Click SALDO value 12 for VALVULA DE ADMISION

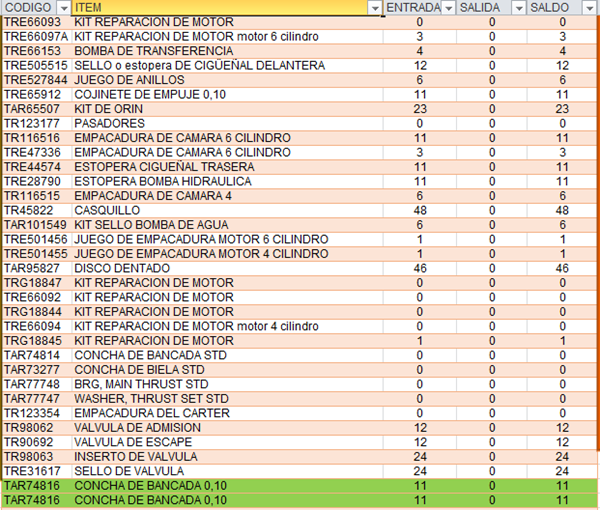(x=562, y=428)
